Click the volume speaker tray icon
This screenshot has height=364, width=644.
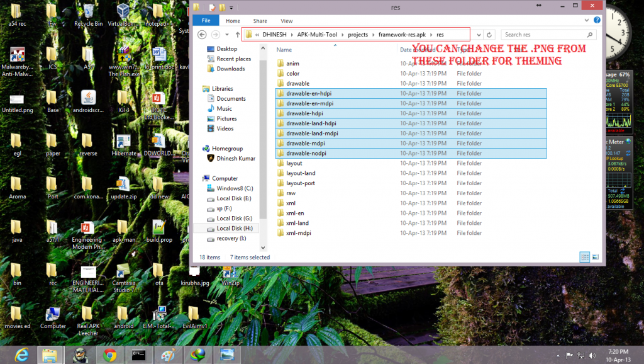point(592,355)
